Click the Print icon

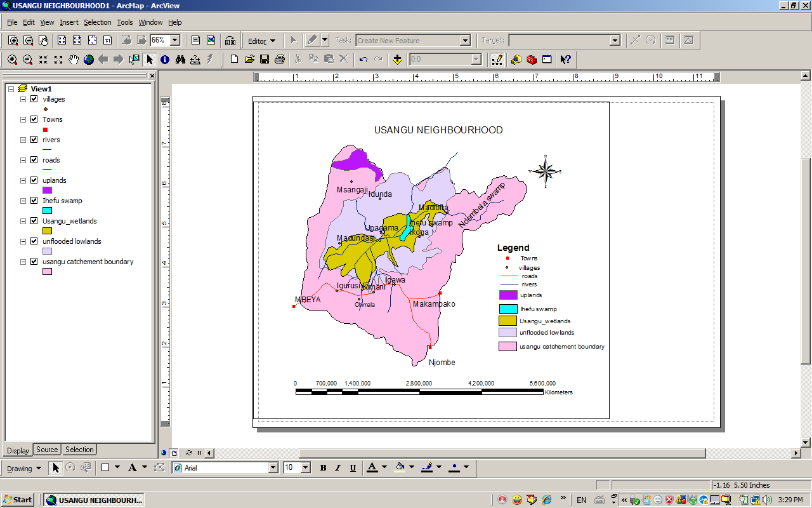click(280, 60)
